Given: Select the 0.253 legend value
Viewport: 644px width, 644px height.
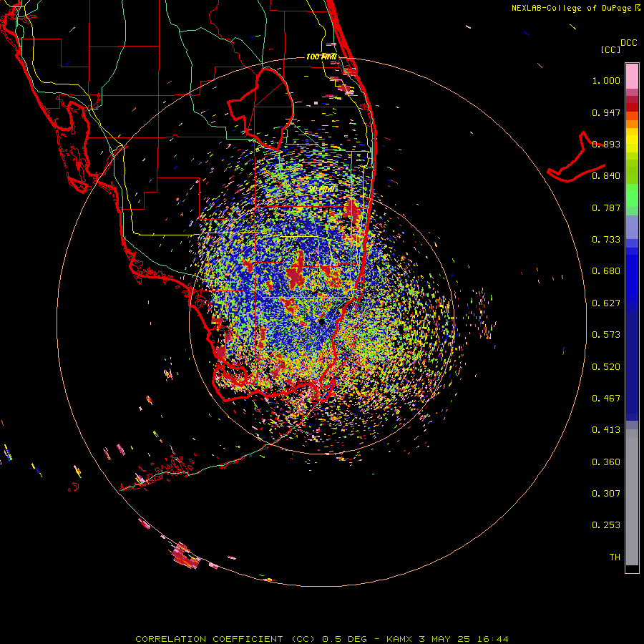Looking at the screenshot, I should coord(606,525).
